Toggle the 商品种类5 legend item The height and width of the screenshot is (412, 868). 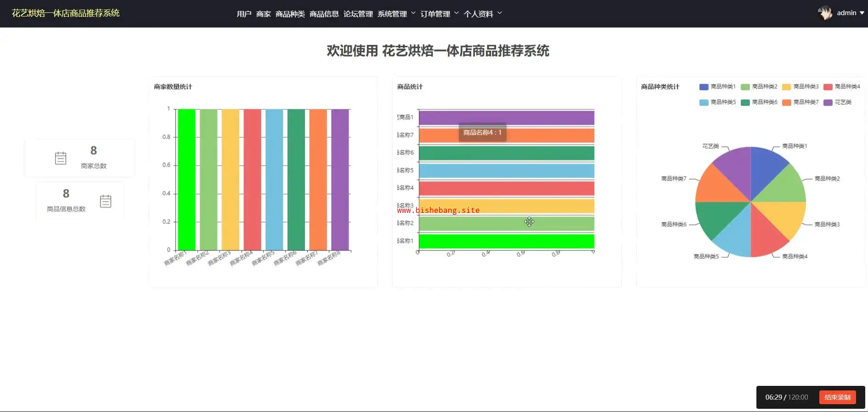[717, 102]
